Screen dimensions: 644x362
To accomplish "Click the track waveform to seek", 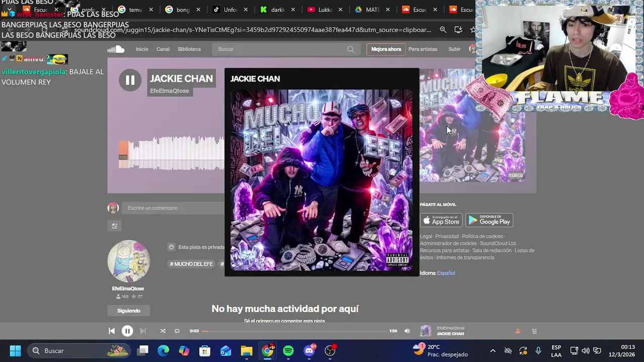I will coord(171,153).
